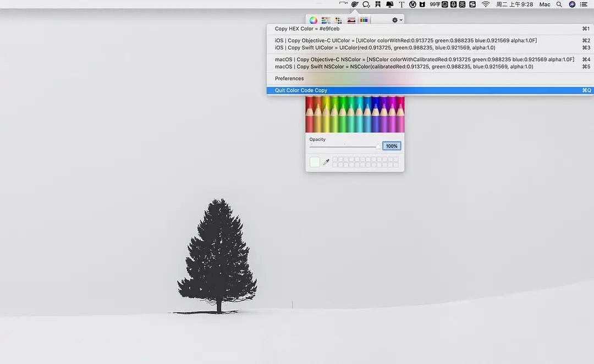Open the gear action dropdown in color picker
The height and width of the screenshot is (364, 594).
coord(397,20)
